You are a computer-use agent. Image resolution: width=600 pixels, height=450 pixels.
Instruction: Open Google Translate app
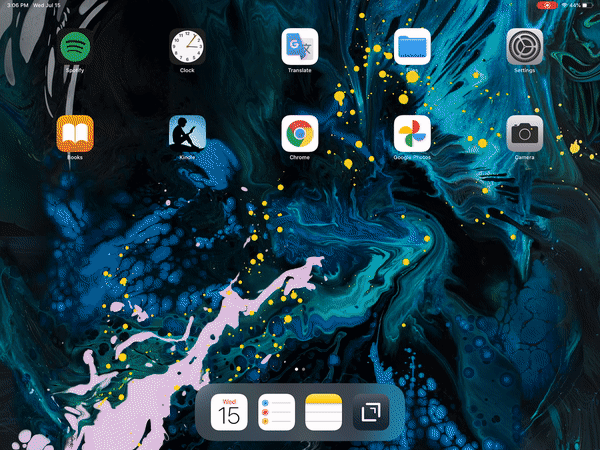(x=299, y=46)
